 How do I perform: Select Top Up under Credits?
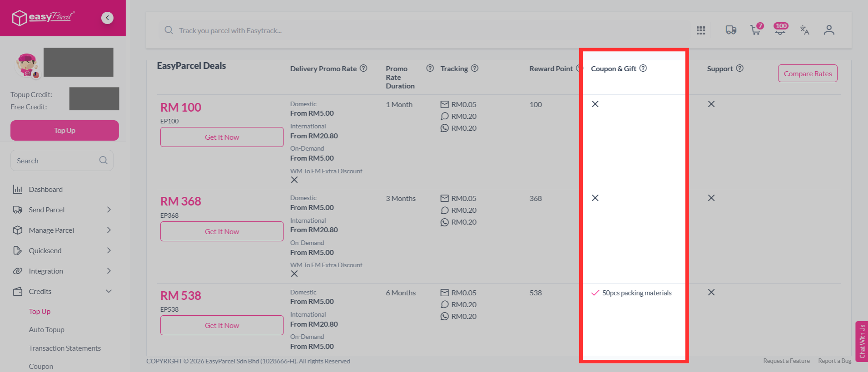40,311
